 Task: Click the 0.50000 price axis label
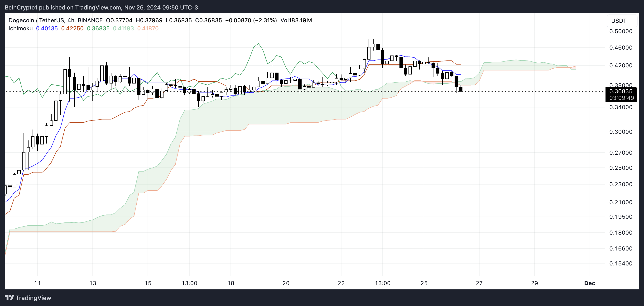point(620,31)
